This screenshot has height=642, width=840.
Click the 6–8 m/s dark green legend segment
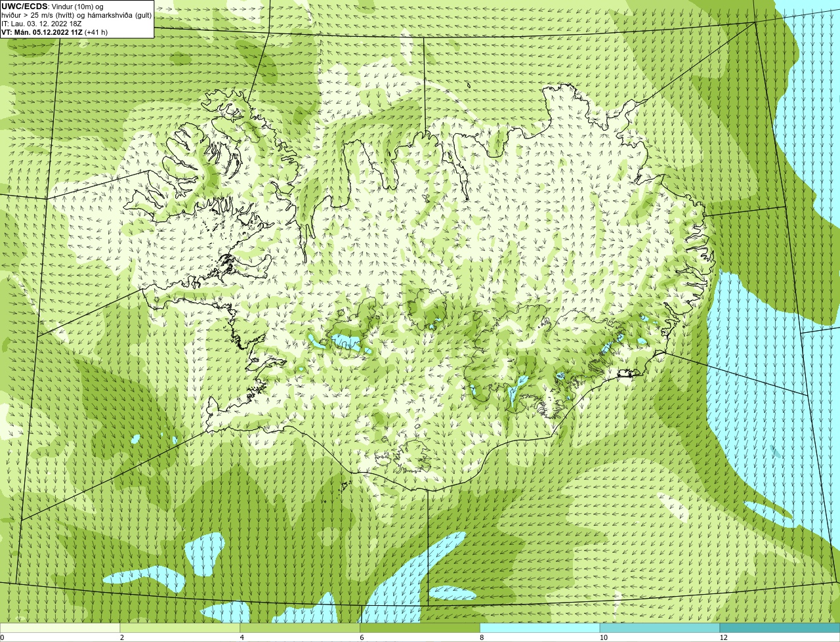420,628
